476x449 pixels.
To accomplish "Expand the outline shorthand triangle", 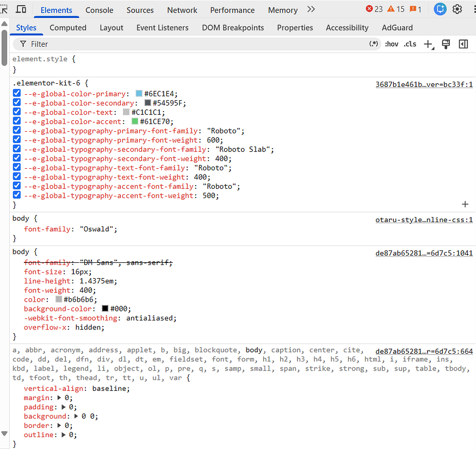I will point(64,435).
